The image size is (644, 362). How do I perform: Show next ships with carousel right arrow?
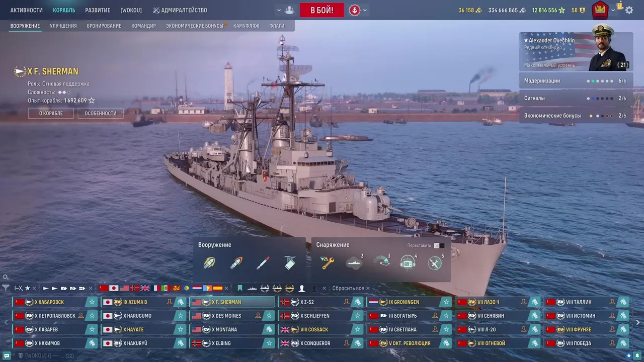[638, 323]
